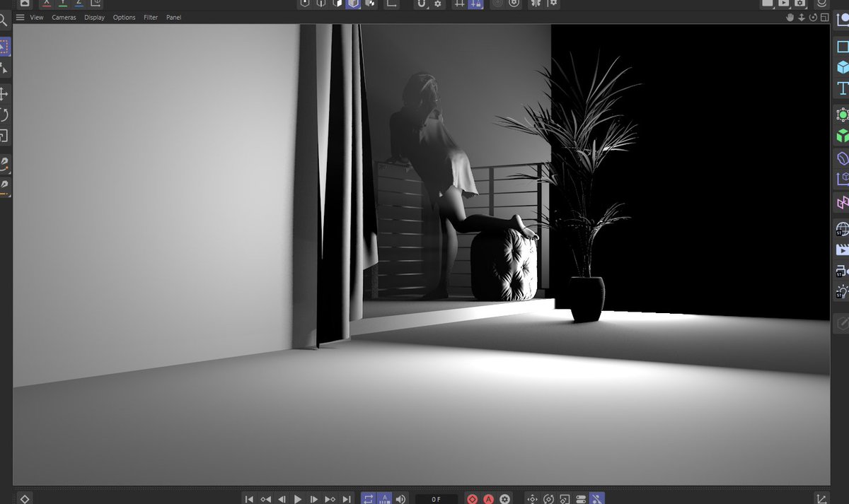Open the pink cloner/MoGraph icon
Image resolution: width=849 pixels, height=504 pixels.
(x=843, y=203)
